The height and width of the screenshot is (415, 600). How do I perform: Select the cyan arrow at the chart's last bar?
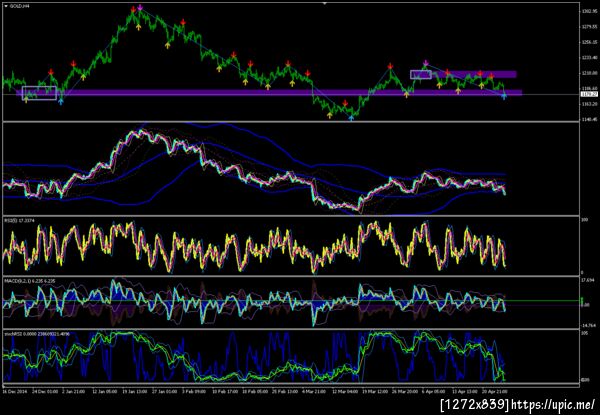click(504, 96)
